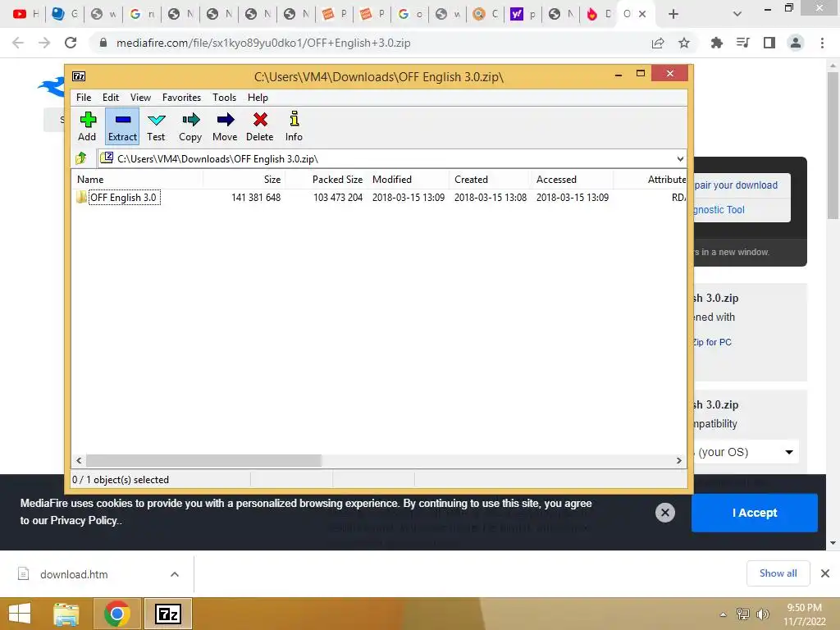Image resolution: width=840 pixels, height=630 pixels.
Task: Sort by the Modified column header
Action: (408, 180)
